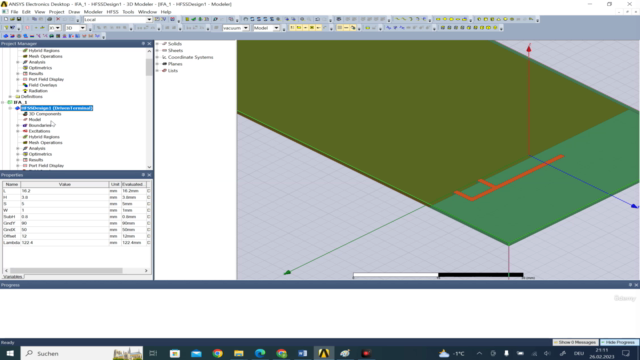Open the Draw menu

point(74,12)
